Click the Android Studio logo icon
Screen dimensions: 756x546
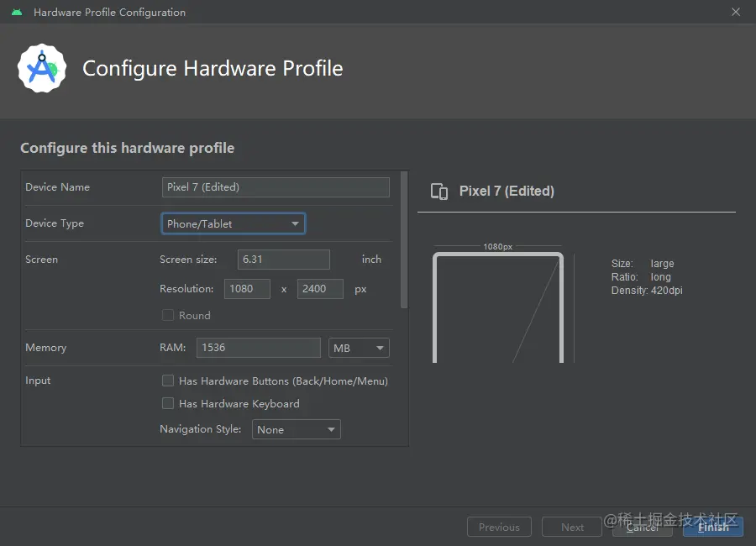[42, 69]
